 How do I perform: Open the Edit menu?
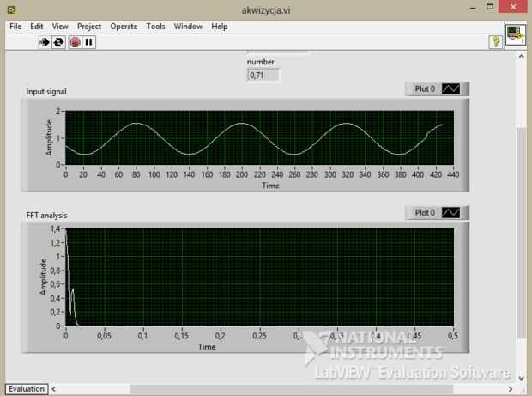[37, 27]
